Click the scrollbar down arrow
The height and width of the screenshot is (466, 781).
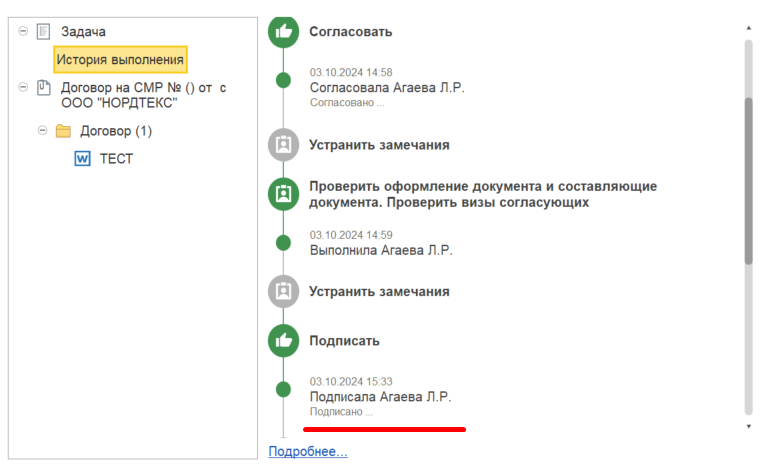click(749, 427)
